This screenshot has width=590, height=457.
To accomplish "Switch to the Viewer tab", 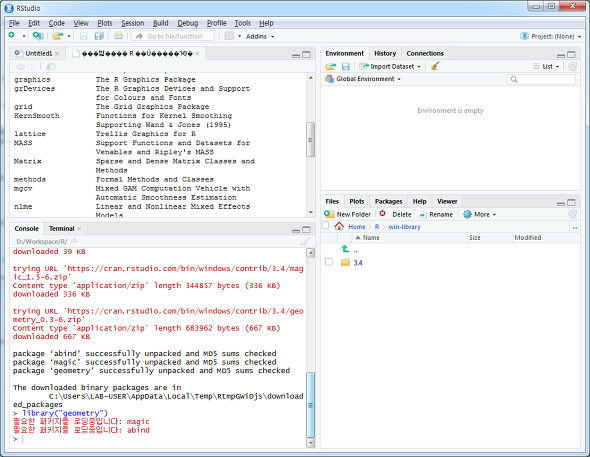I will click(x=447, y=201).
